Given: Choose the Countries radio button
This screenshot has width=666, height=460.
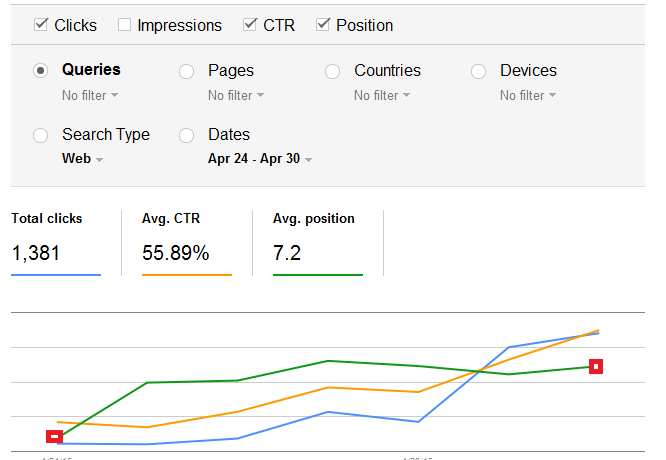Looking at the screenshot, I should point(333,71).
